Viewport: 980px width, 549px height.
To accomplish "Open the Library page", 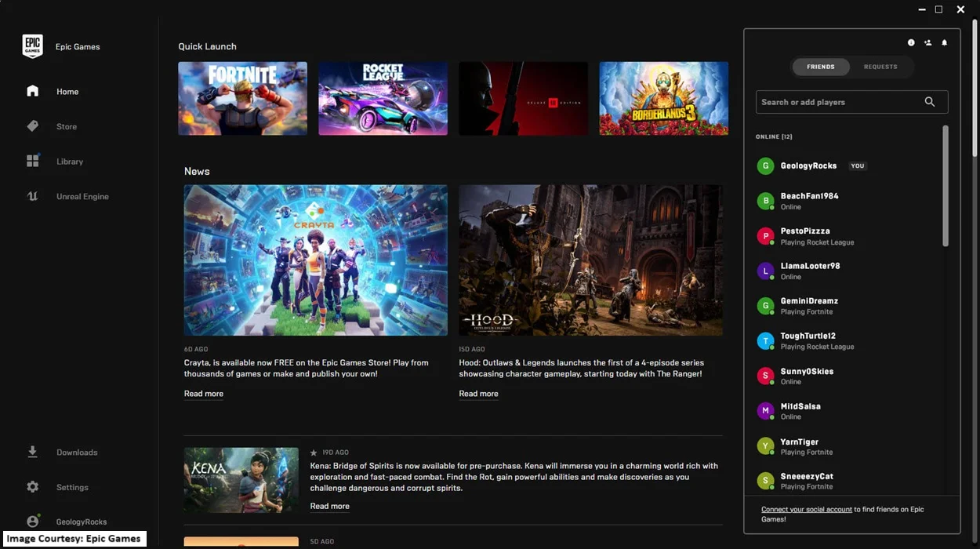I will [69, 161].
